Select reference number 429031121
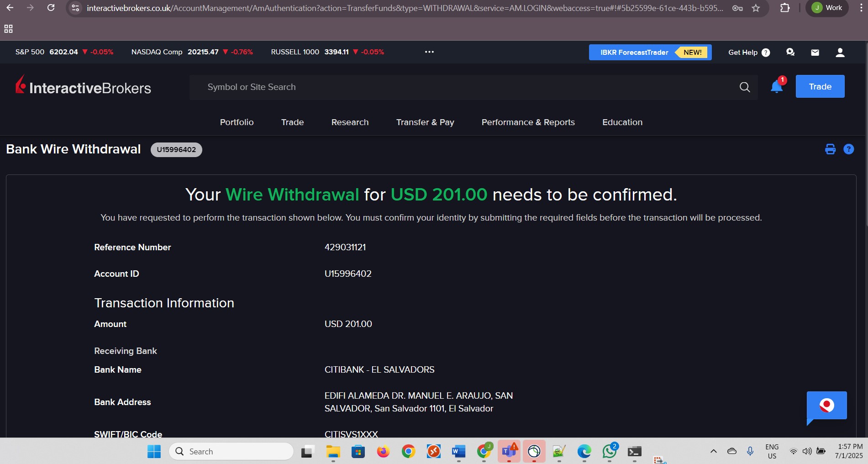 345,247
